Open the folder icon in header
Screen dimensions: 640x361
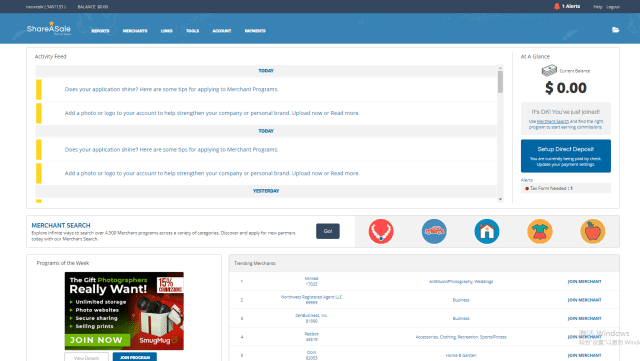(616, 30)
